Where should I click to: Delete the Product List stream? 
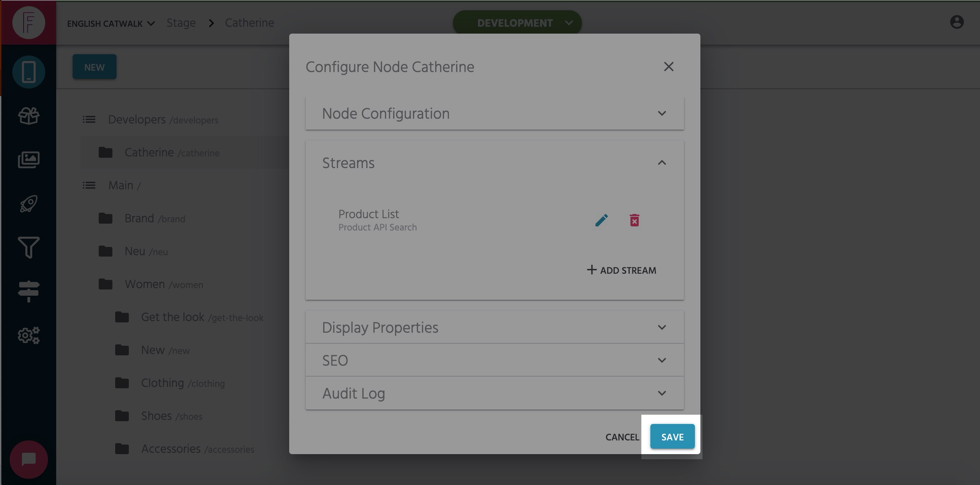(x=634, y=220)
